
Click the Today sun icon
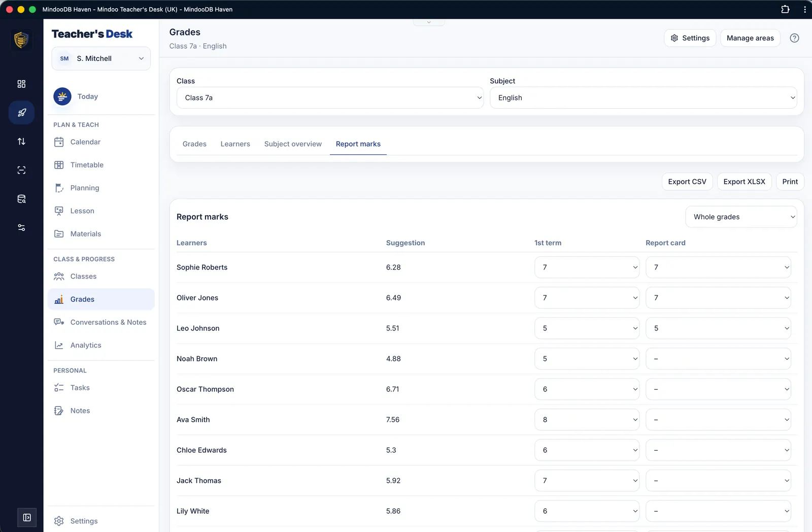click(62, 96)
